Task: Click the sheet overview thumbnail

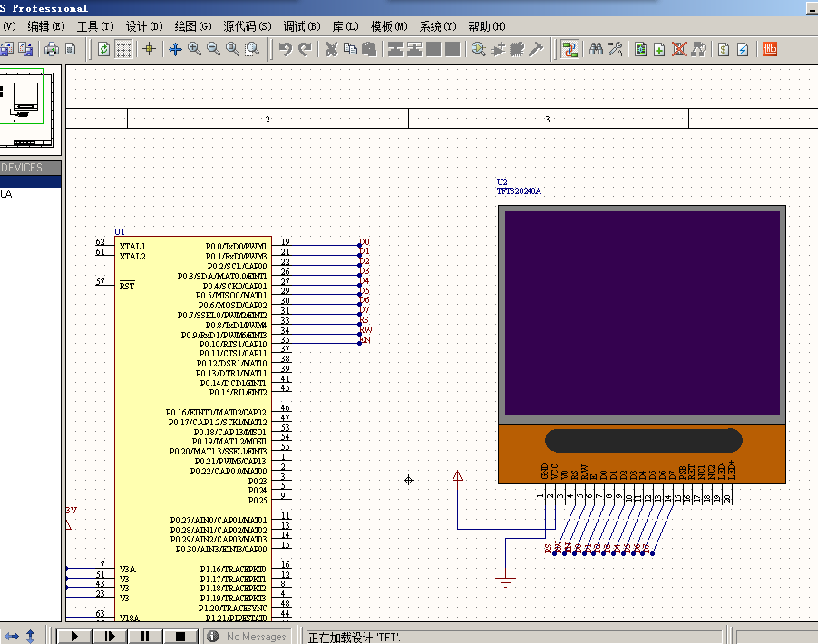Action: (x=27, y=109)
